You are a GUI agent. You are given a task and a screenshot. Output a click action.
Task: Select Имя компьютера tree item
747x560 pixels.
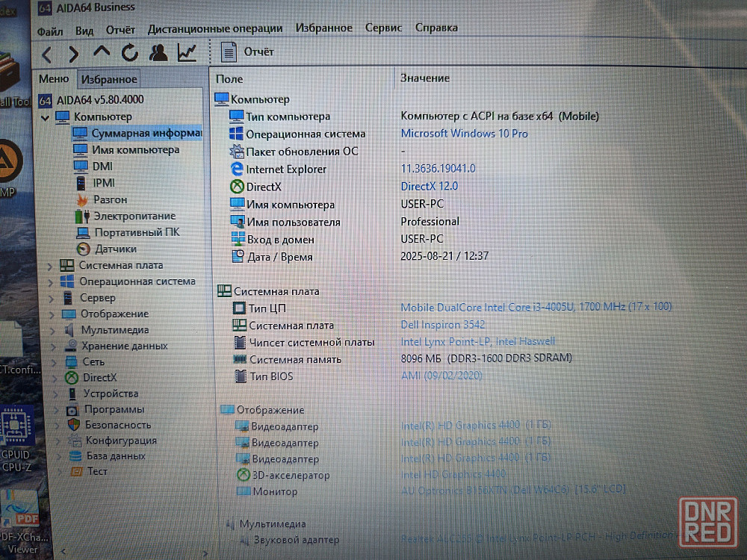click(127, 150)
